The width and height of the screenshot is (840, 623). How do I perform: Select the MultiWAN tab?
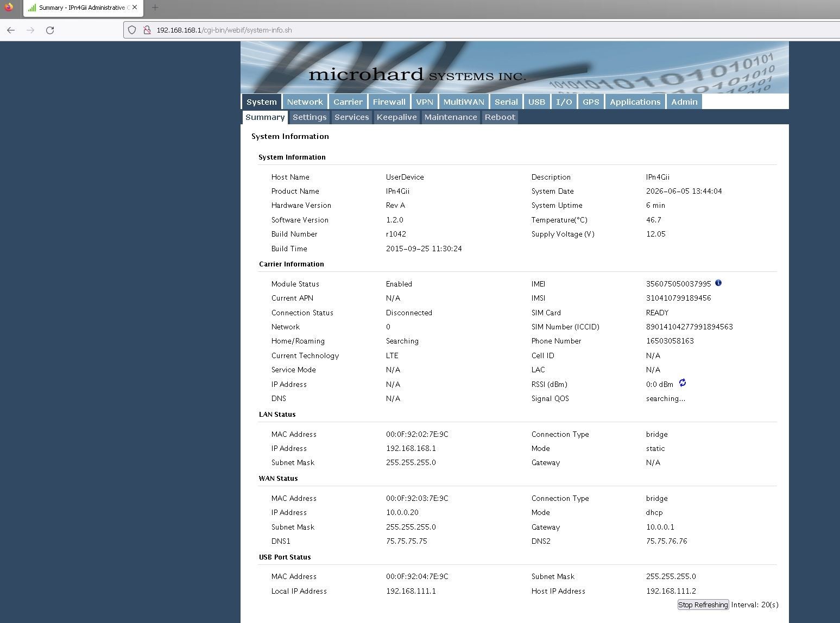464,102
